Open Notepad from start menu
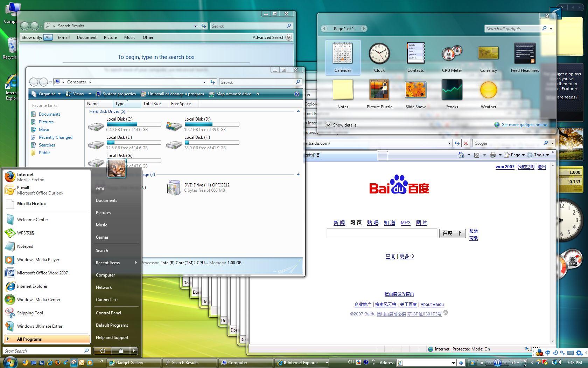The height and width of the screenshot is (368, 588). pyautogui.click(x=47, y=246)
